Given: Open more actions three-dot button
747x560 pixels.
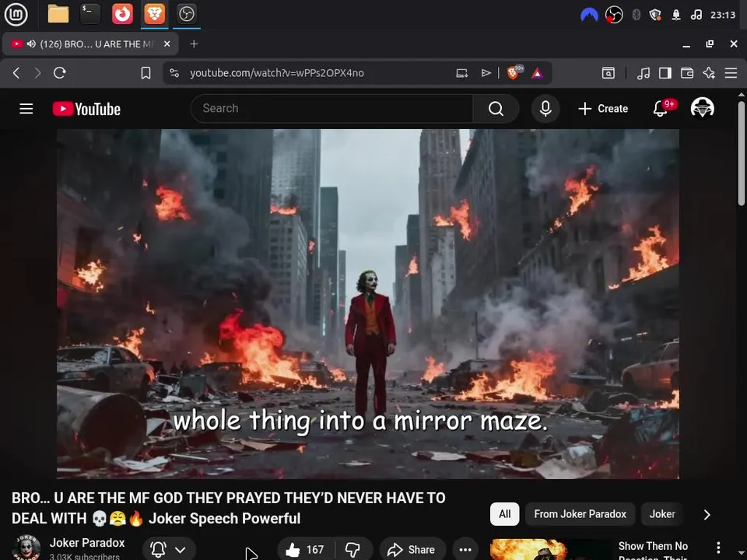Looking at the screenshot, I should click(x=465, y=550).
